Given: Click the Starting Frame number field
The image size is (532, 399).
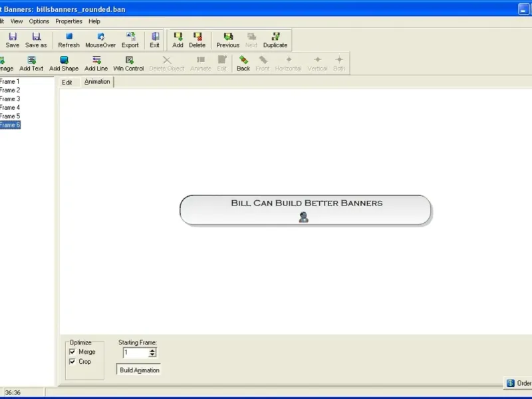Looking at the screenshot, I should click(x=136, y=352).
